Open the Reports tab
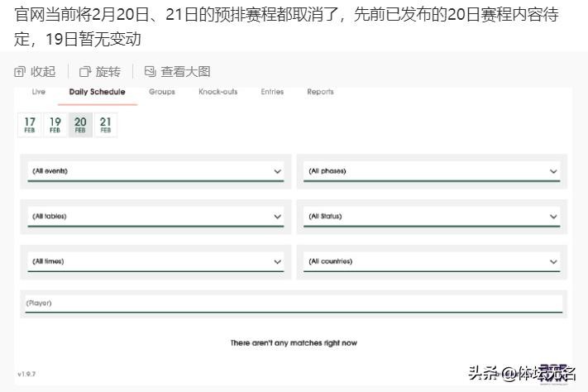The width and height of the screenshot is (588, 392). point(320,92)
